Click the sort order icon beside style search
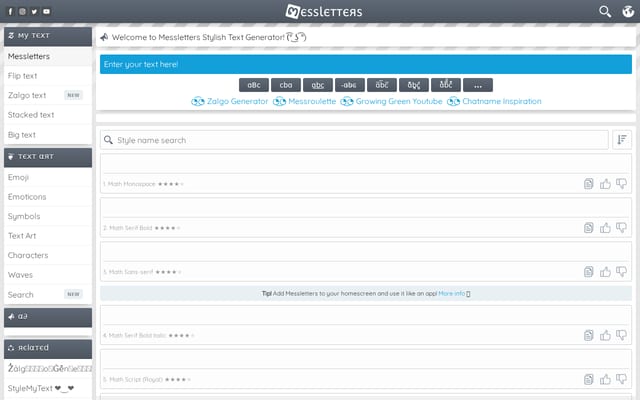The width and height of the screenshot is (640, 400). coord(622,140)
